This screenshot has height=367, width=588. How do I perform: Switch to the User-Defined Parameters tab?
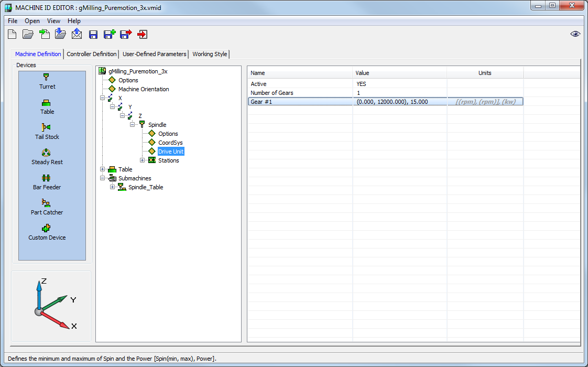tap(154, 54)
